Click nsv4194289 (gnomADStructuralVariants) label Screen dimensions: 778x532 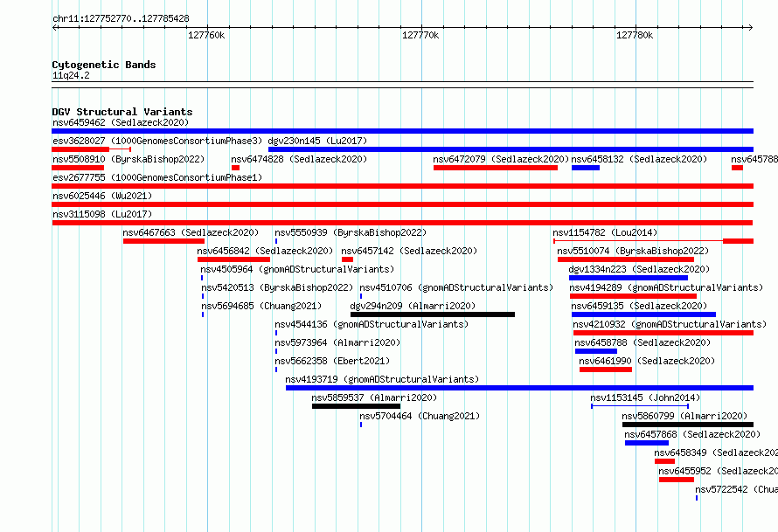tap(666, 287)
